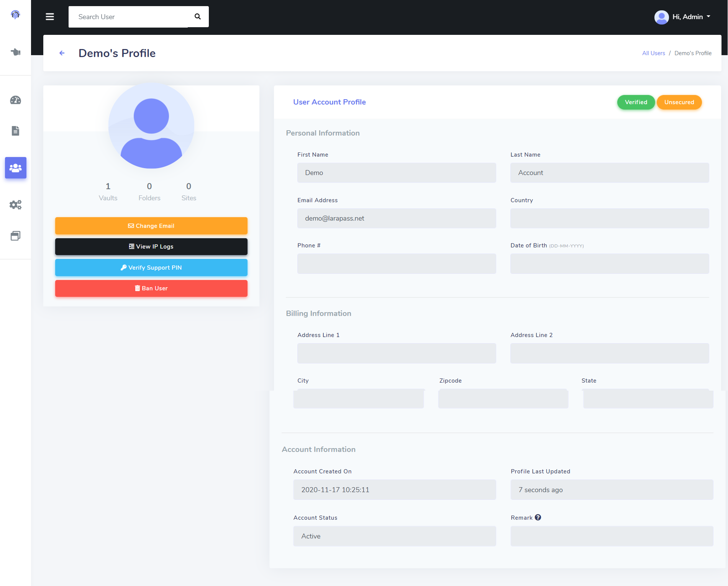
Task: Open the dashboard gauge sidebar icon
Action: [15, 100]
